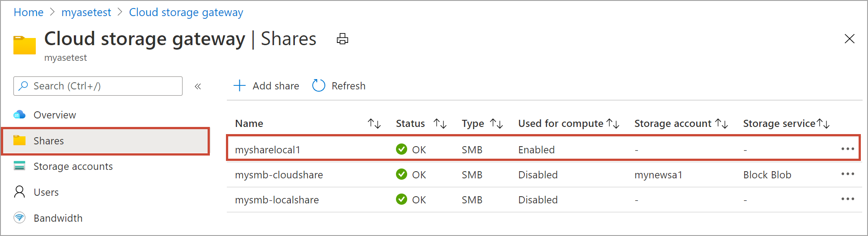Open Storage accounts in left menu

click(x=73, y=166)
